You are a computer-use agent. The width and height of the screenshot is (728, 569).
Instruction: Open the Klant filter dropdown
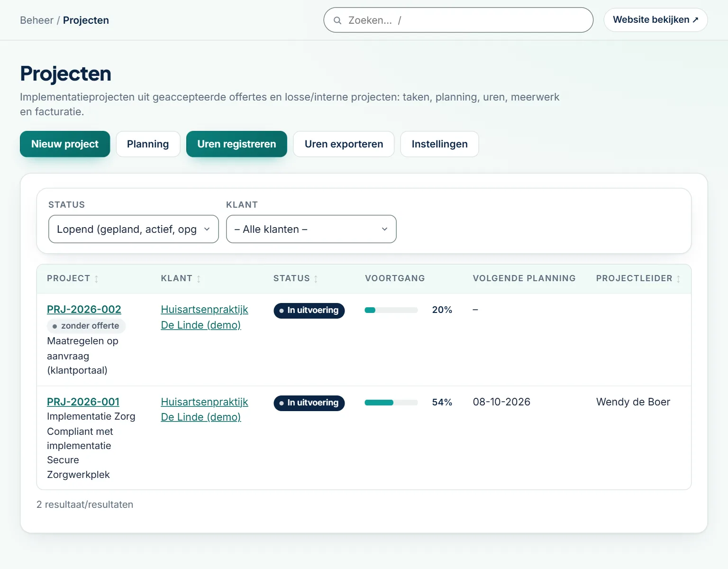pos(311,229)
